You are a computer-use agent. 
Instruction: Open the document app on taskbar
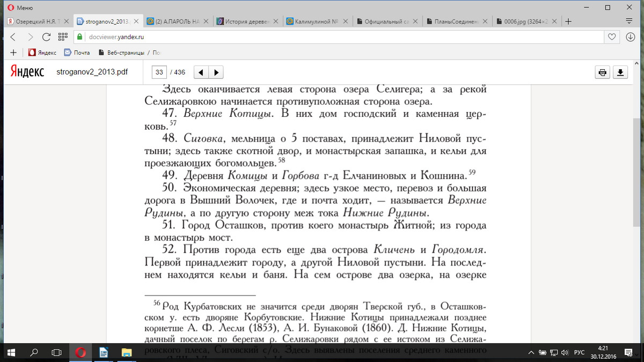(x=104, y=353)
